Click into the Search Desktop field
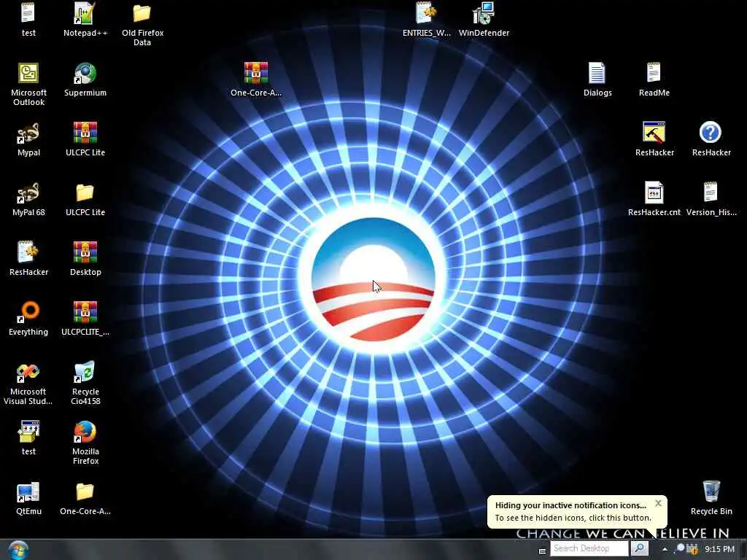Screen dimensions: 747x560 click(589, 548)
